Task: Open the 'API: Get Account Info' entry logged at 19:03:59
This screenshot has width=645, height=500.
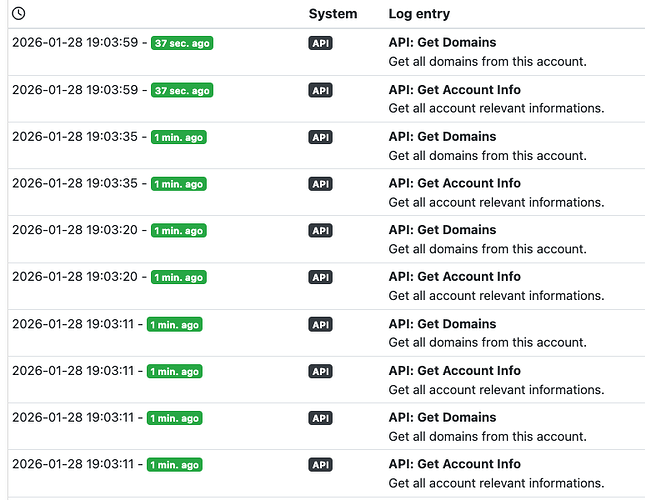Action: click(454, 90)
